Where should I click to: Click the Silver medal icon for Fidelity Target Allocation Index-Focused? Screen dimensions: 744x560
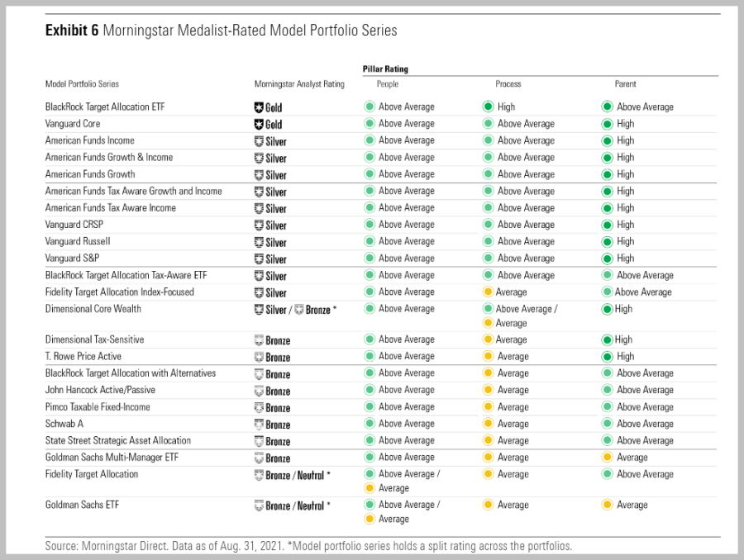point(259,292)
